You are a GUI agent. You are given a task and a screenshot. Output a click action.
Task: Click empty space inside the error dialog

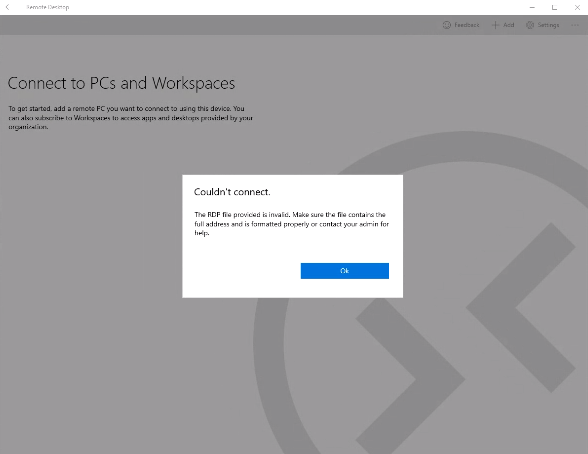(x=240, y=270)
